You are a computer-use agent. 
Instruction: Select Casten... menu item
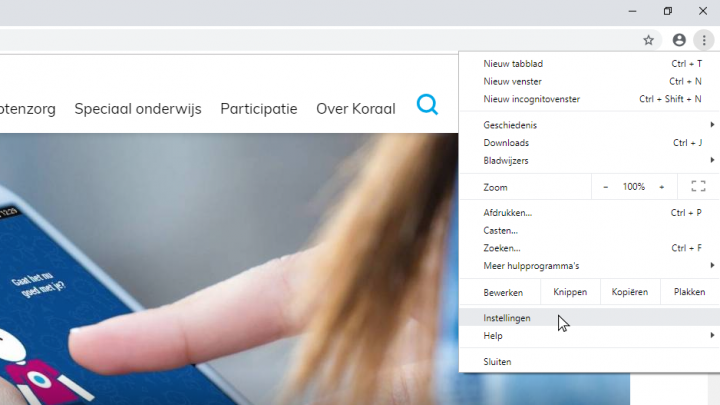click(x=590, y=231)
